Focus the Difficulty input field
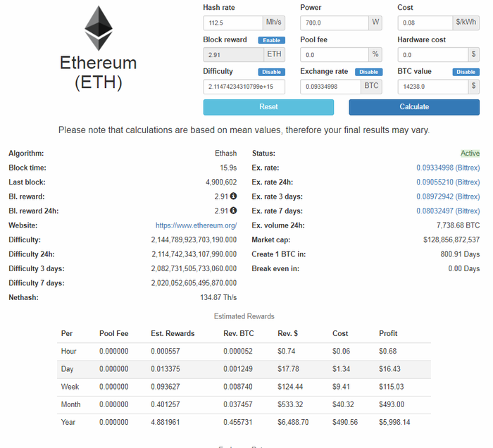This screenshot has height=448, width=493. tap(244, 87)
